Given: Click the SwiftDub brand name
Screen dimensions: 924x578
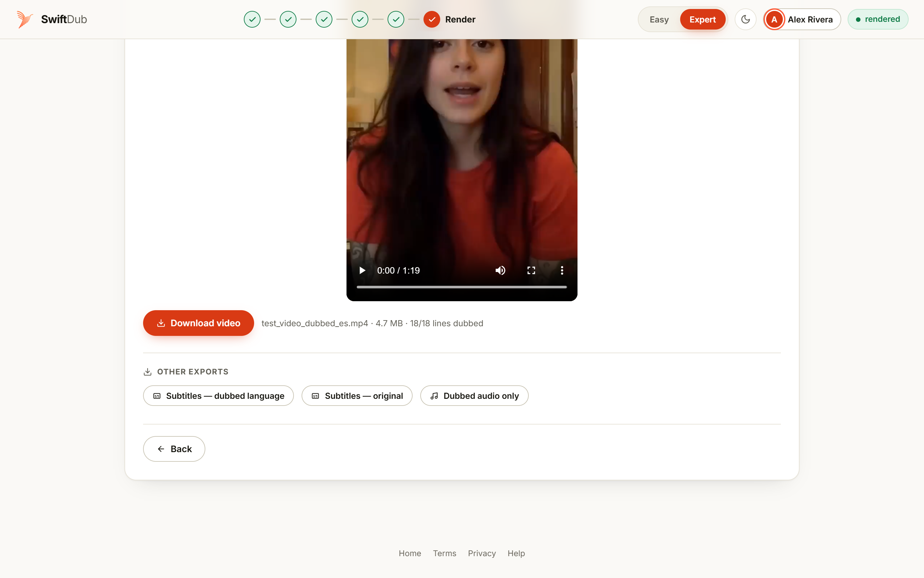Looking at the screenshot, I should pyautogui.click(x=64, y=20).
